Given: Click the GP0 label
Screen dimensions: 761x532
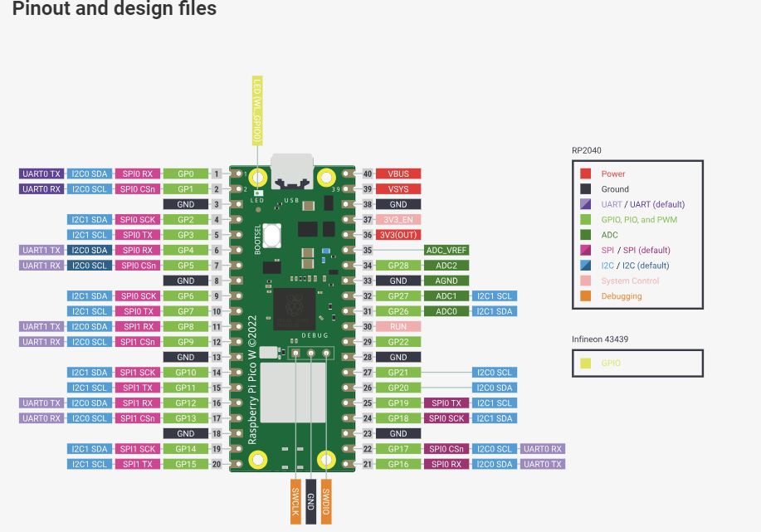Looking at the screenshot, I should [x=185, y=173].
